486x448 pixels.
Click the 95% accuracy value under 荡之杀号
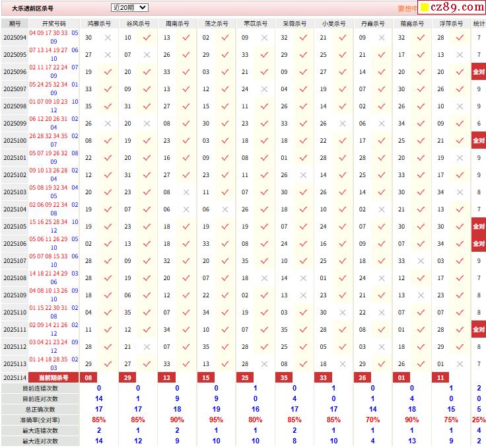click(x=216, y=420)
